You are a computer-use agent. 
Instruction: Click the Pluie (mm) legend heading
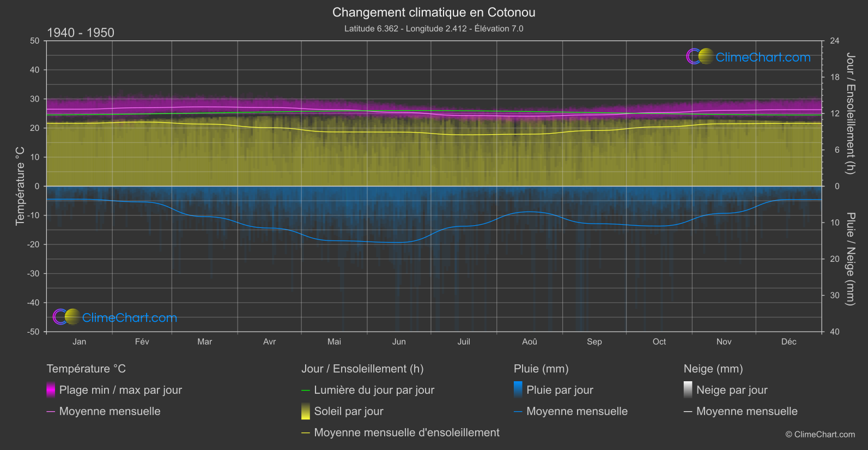541,369
